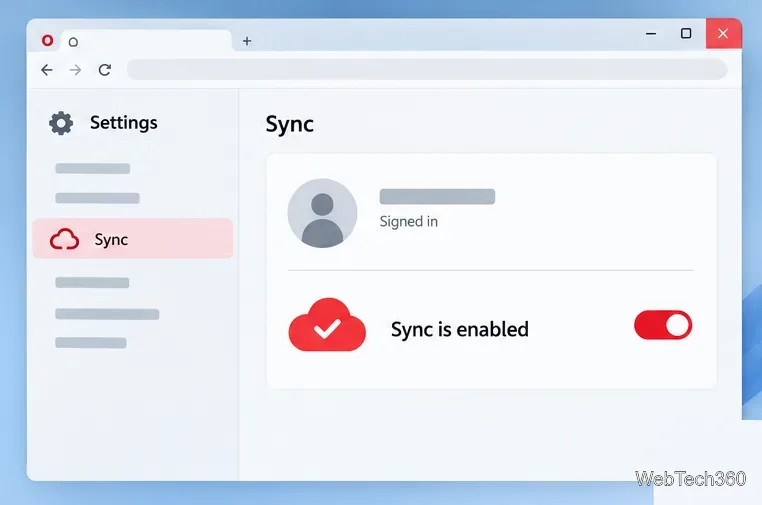Viewport: 762px width, 505px height.
Task: Minimize the browser window
Action: click(x=651, y=34)
